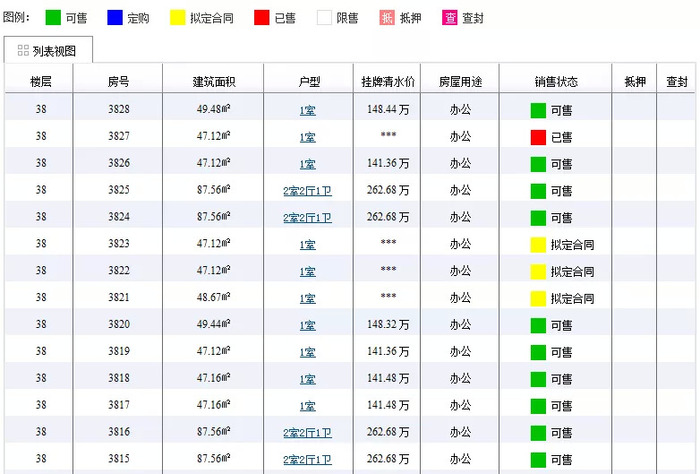
Task: Click the area 49.44㎡ cell
Action: pyautogui.click(x=213, y=324)
